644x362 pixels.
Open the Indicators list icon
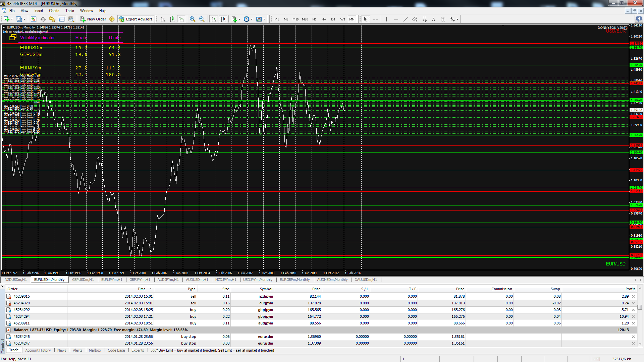click(234, 19)
